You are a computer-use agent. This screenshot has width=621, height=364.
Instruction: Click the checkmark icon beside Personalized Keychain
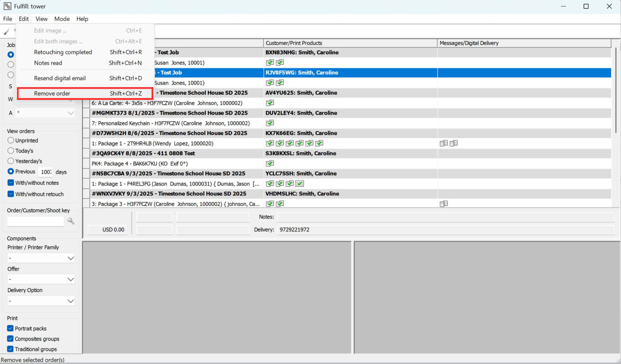[270, 123]
